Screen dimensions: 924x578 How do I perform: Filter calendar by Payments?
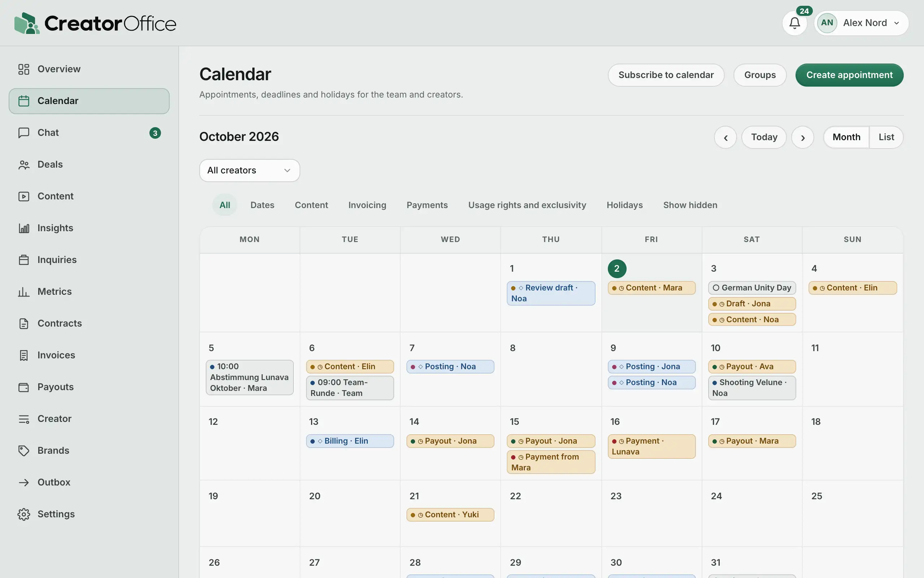click(x=427, y=205)
